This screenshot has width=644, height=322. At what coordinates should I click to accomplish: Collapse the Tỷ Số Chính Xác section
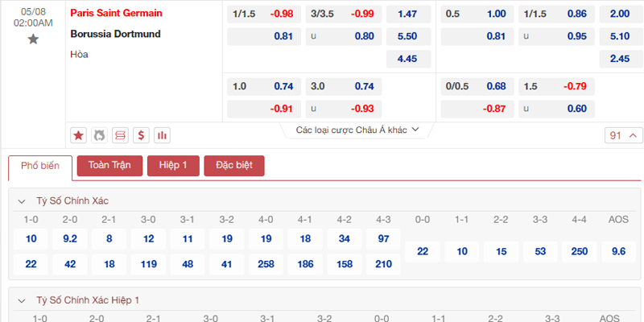[22, 201]
